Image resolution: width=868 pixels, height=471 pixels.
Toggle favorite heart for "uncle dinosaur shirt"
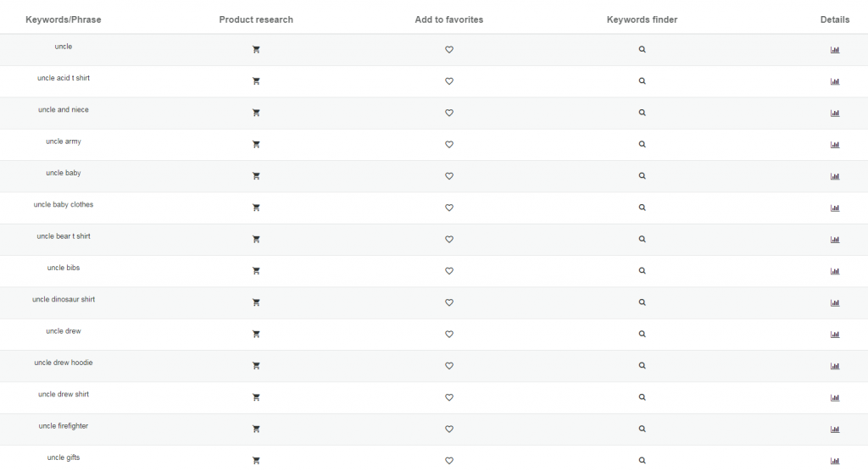tap(449, 302)
